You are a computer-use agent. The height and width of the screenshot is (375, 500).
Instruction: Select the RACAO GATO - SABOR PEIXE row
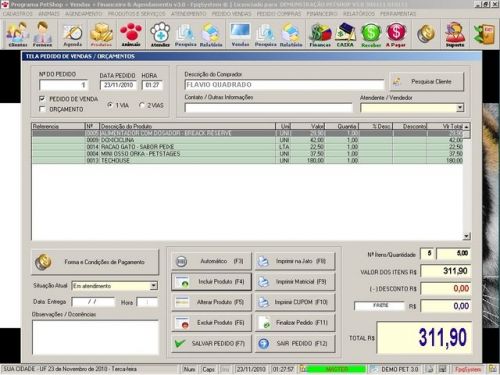[x=247, y=147]
